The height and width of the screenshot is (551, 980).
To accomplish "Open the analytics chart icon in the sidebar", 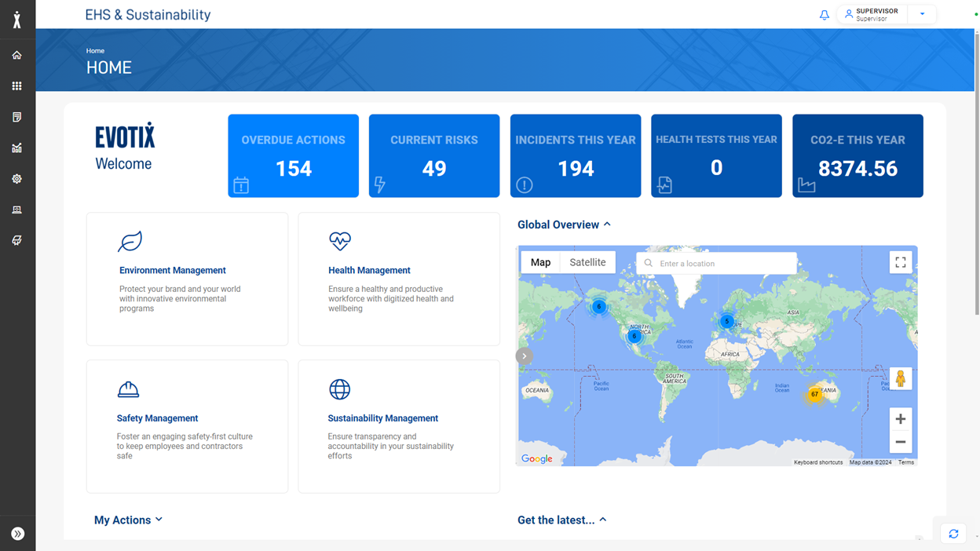I will 16,148.
